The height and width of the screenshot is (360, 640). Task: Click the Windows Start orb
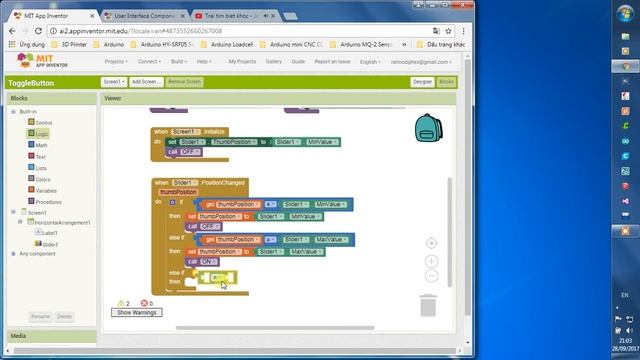point(625,13)
